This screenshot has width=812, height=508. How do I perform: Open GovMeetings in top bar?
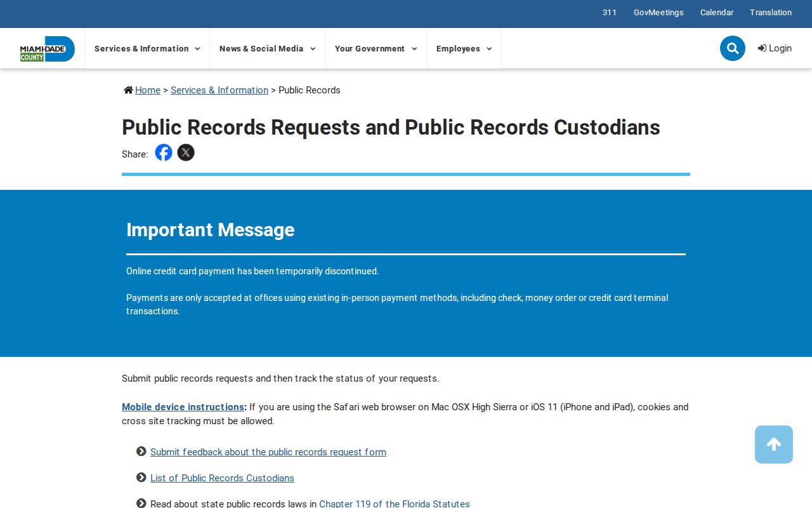[x=658, y=13]
